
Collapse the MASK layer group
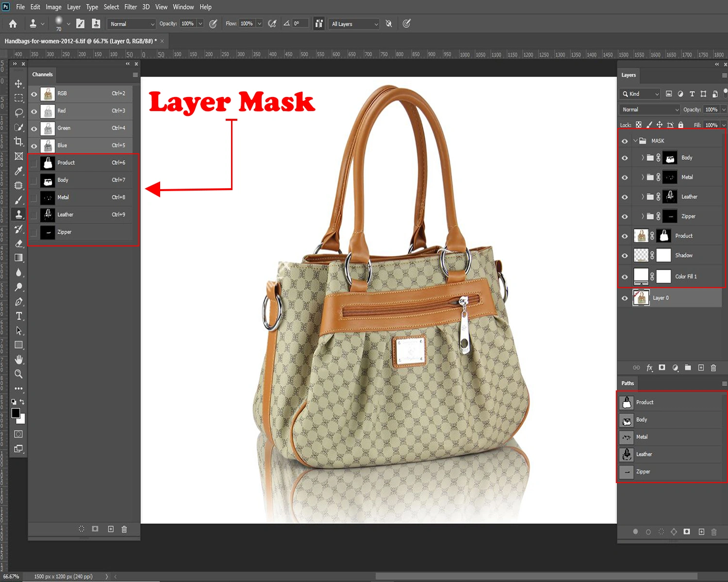(x=635, y=141)
